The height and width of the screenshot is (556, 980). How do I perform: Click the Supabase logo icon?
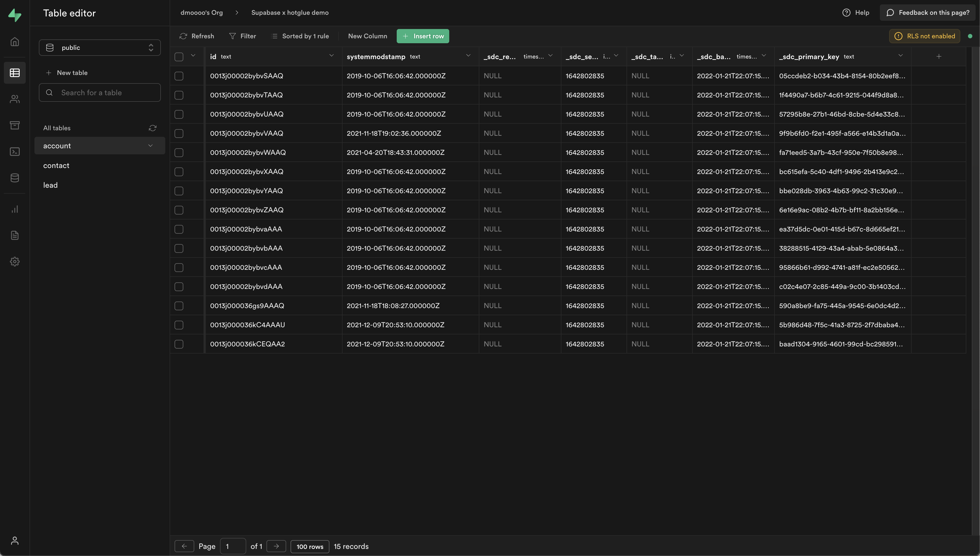15,15
